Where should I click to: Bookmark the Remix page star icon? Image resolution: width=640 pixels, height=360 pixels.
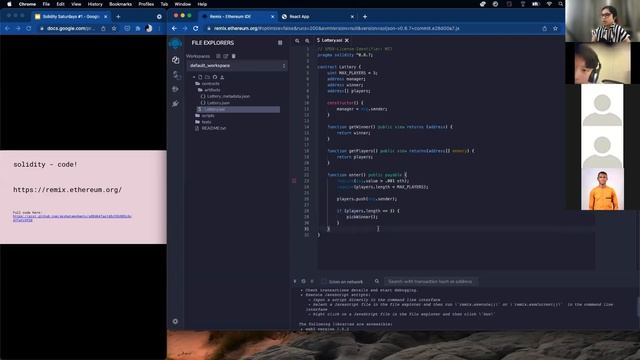[555, 29]
